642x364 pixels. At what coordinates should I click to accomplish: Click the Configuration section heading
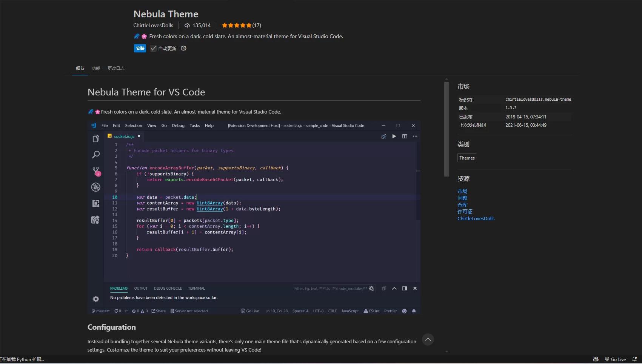[112, 327]
